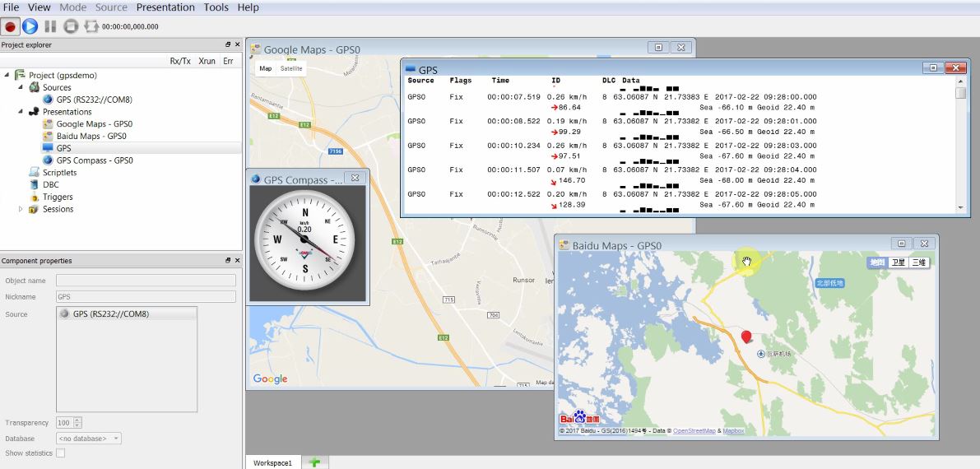Click the Object name input field
Viewport: 980px width, 469px height.
(x=146, y=280)
